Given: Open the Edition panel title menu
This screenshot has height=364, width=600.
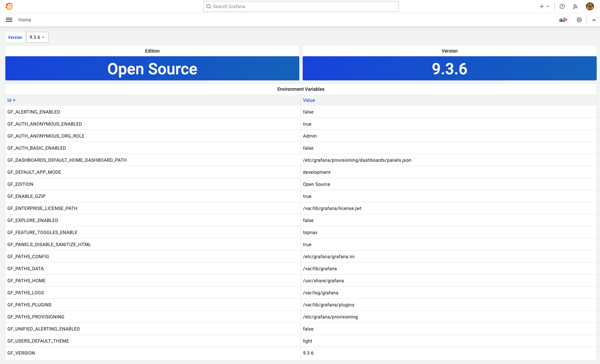Looking at the screenshot, I should [x=152, y=51].
